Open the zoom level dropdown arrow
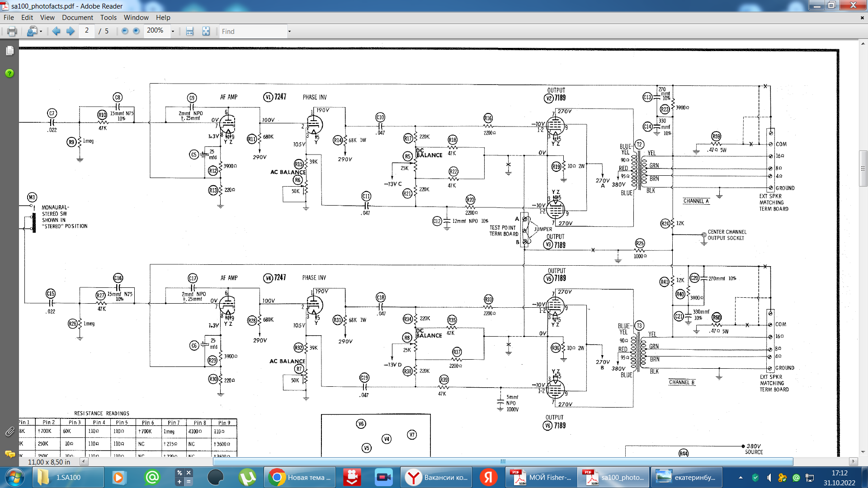Image resolution: width=868 pixels, height=488 pixels. point(173,31)
